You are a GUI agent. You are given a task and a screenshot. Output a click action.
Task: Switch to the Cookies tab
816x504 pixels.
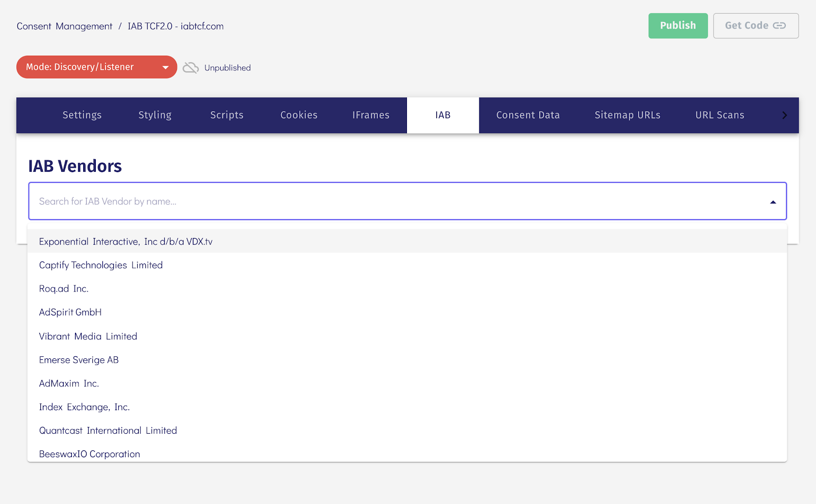click(298, 115)
